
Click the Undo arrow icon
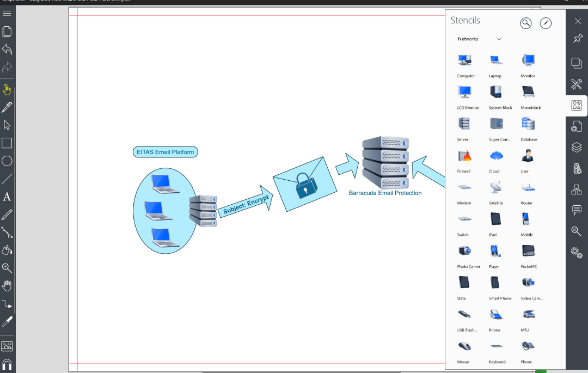[7, 50]
